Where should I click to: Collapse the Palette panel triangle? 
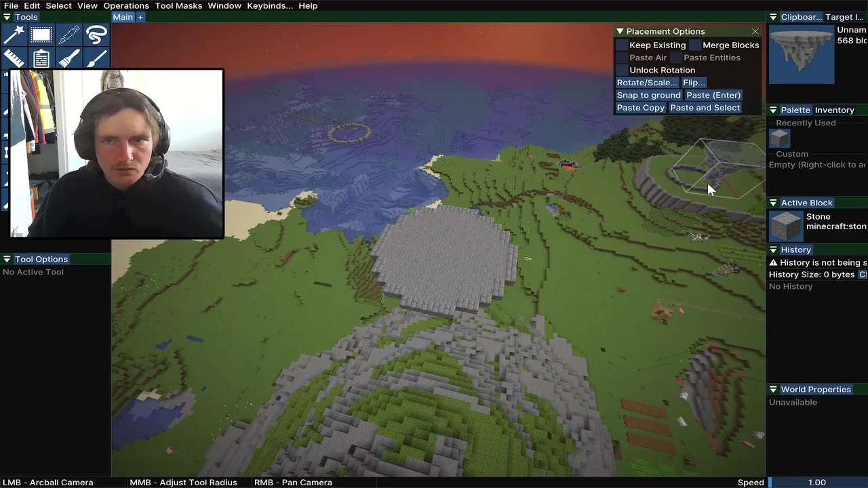(x=773, y=110)
